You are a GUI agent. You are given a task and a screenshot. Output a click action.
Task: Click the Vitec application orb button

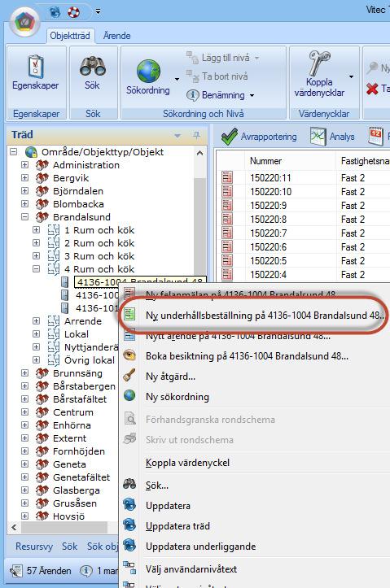point(24,21)
